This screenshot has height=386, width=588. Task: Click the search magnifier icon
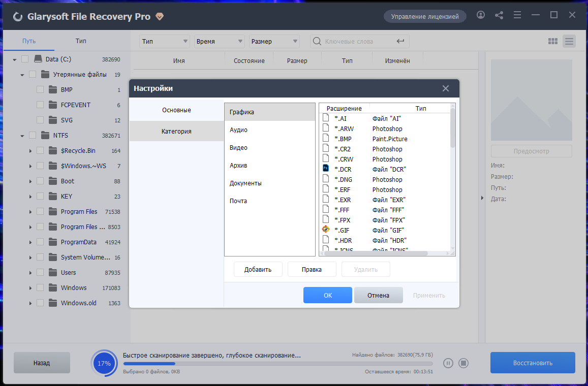click(x=317, y=41)
